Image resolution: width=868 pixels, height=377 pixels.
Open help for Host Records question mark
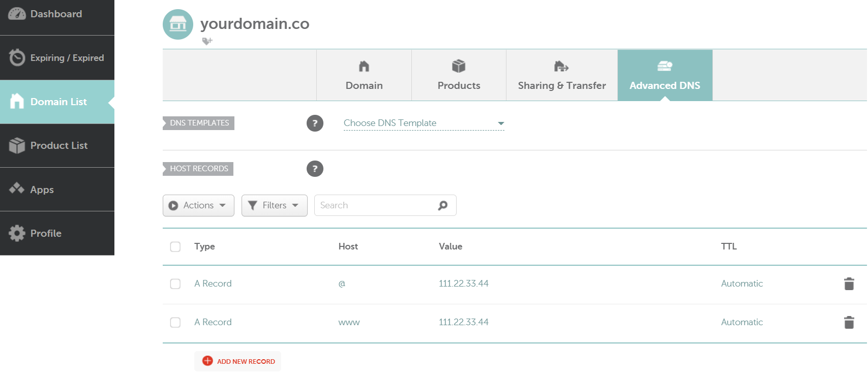point(315,169)
